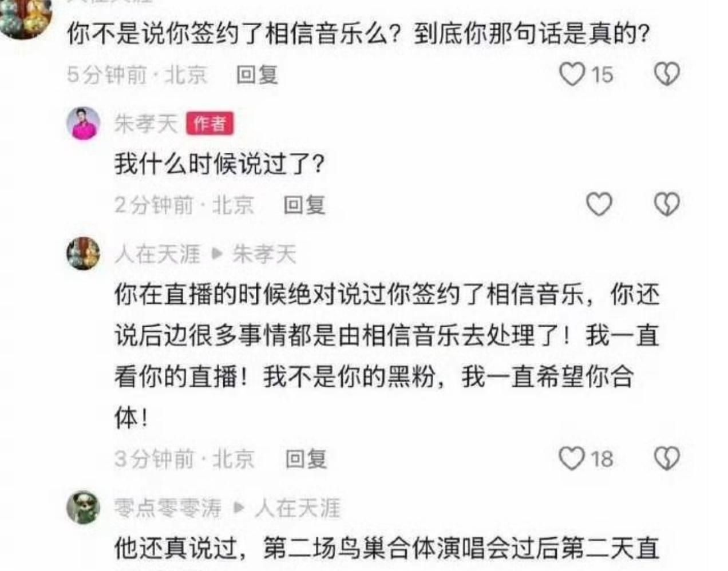Image resolution: width=728 pixels, height=571 pixels.
Task: Reply to the comment posted 5分钟前
Action: tap(258, 75)
